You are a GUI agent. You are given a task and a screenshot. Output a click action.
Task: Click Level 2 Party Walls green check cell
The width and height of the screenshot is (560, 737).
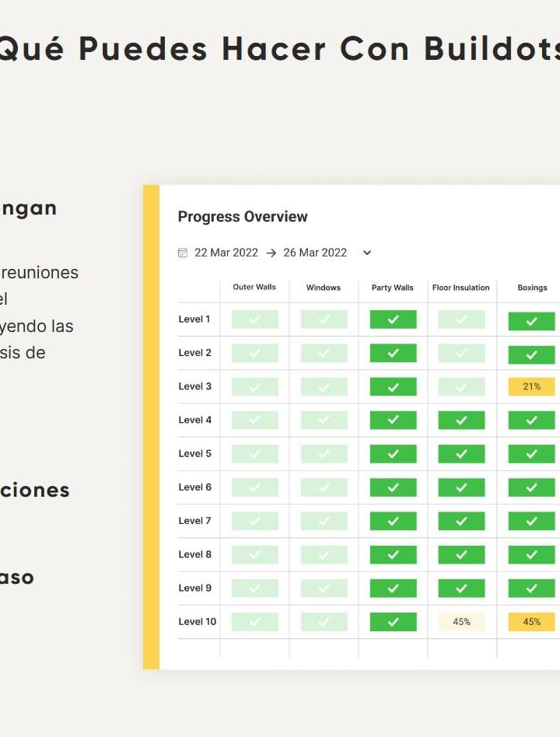point(393,353)
